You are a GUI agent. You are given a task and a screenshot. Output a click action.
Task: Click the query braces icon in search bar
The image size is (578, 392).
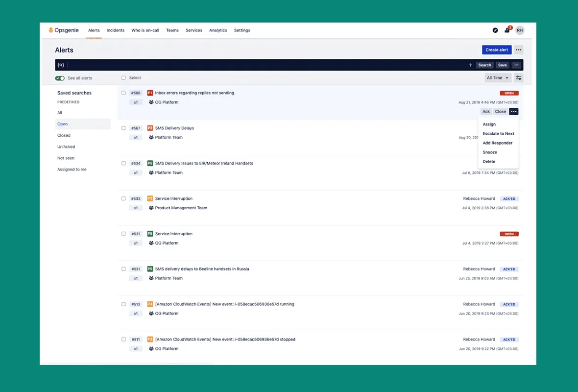tap(61, 65)
